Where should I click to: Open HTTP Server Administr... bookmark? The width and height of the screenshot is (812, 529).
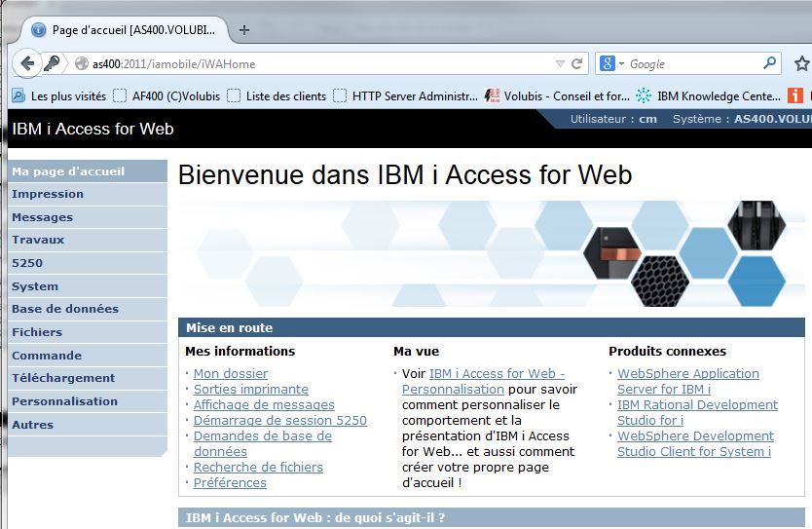405,95
